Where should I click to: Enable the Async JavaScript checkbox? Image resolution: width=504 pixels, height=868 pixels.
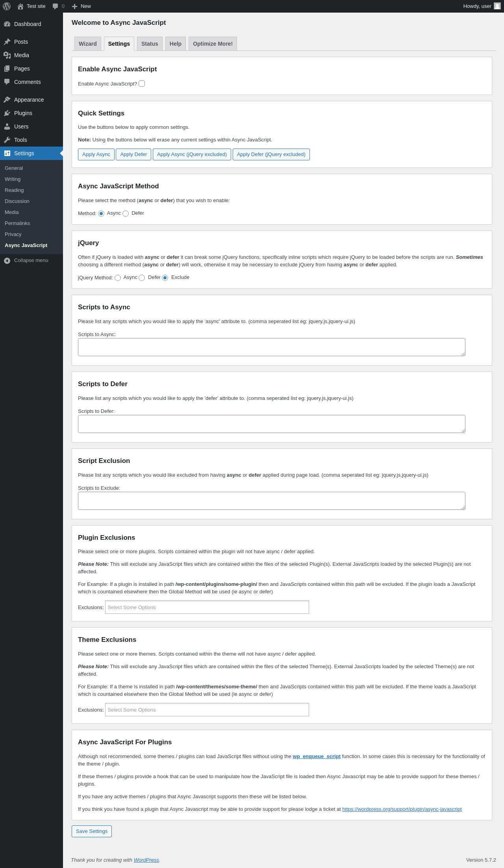tap(142, 84)
